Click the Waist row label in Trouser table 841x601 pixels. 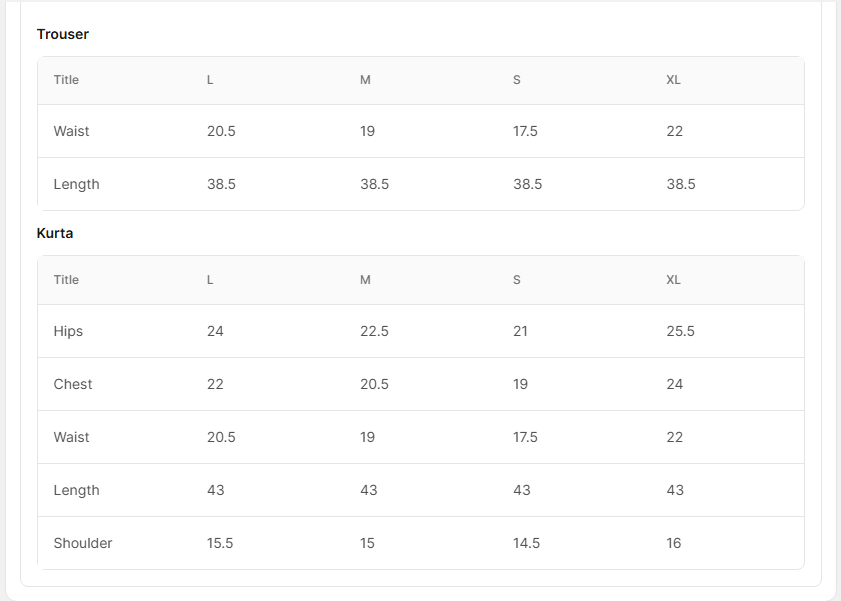(x=71, y=131)
